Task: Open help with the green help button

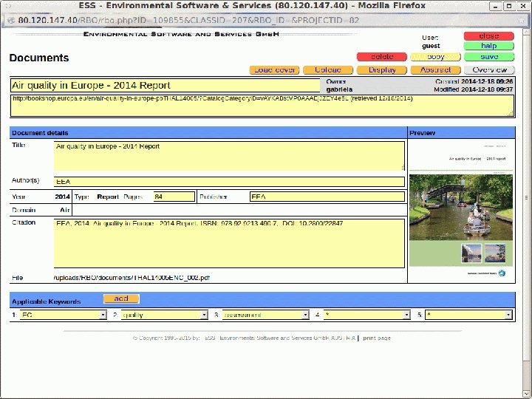Action: (488, 46)
